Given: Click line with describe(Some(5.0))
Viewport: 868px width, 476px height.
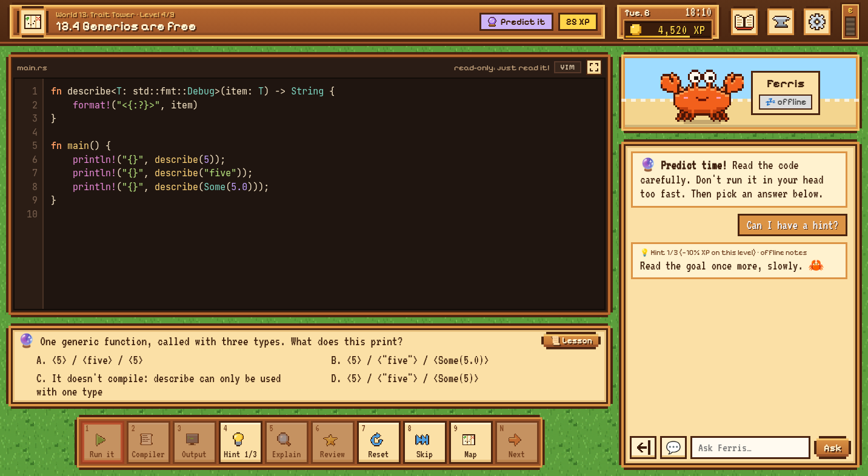Looking at the screenshot, I should coord(170,187).
